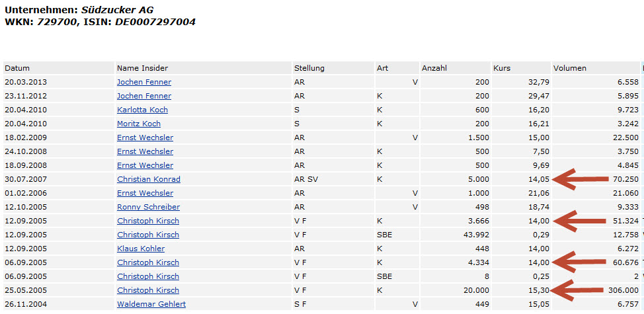Viewport: 644px width, 314px height.
Task: Select the date cell 25.05.2005
Action: pyautogui.click(x=26, y=290)
